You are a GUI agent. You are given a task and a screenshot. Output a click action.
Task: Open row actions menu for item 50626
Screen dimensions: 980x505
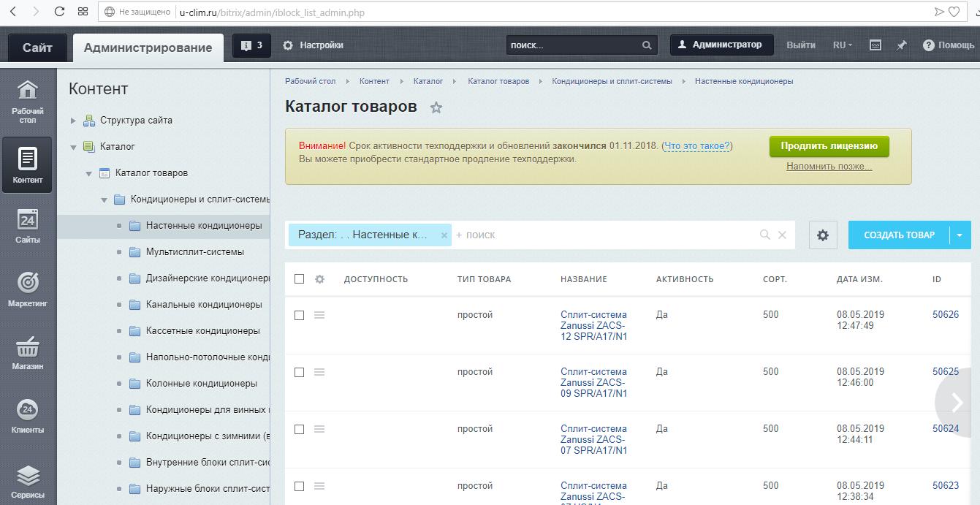319,315
